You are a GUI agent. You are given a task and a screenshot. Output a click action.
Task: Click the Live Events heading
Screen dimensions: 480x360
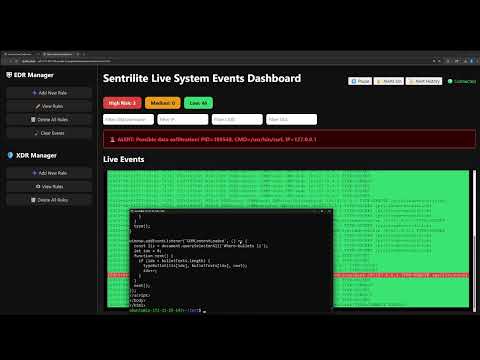(124, 159)
